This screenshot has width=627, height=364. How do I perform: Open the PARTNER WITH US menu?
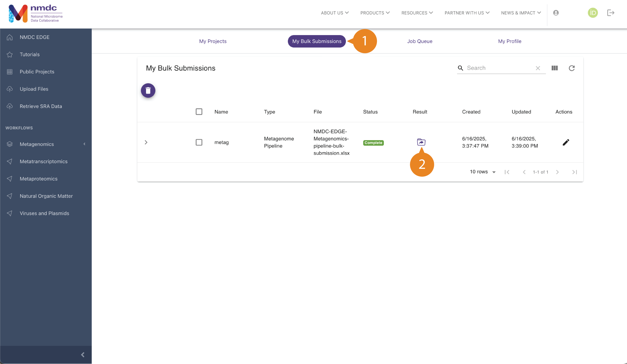pos(467,13)
